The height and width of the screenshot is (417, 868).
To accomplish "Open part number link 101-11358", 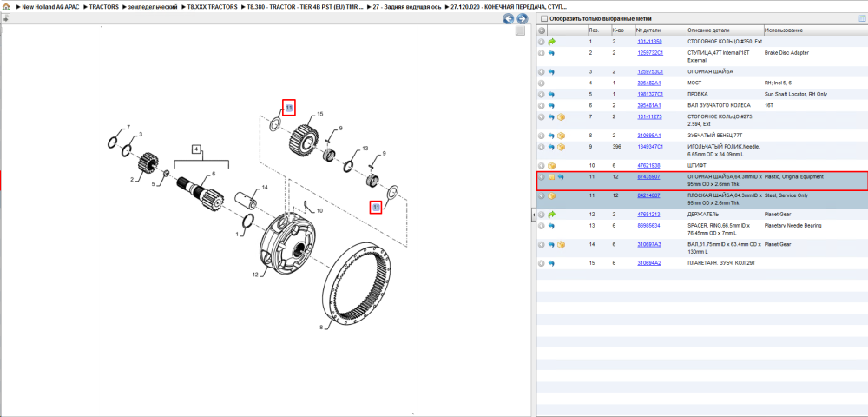I will click(649, 42).
